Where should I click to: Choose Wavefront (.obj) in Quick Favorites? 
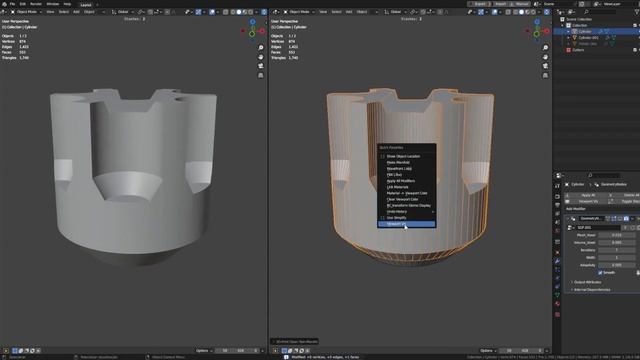pyautogui.click(x=399, y=169)
